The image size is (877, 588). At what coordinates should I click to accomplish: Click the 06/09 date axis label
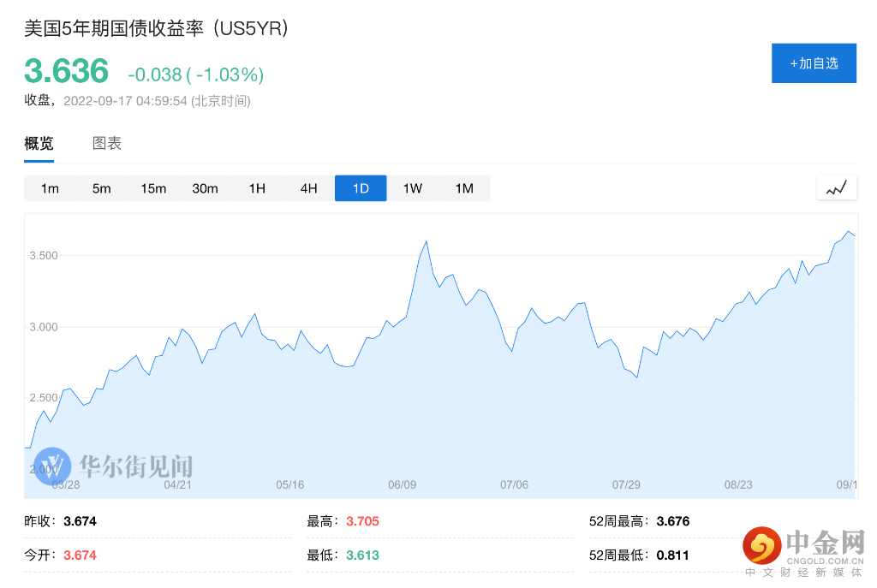click(402, 484)
